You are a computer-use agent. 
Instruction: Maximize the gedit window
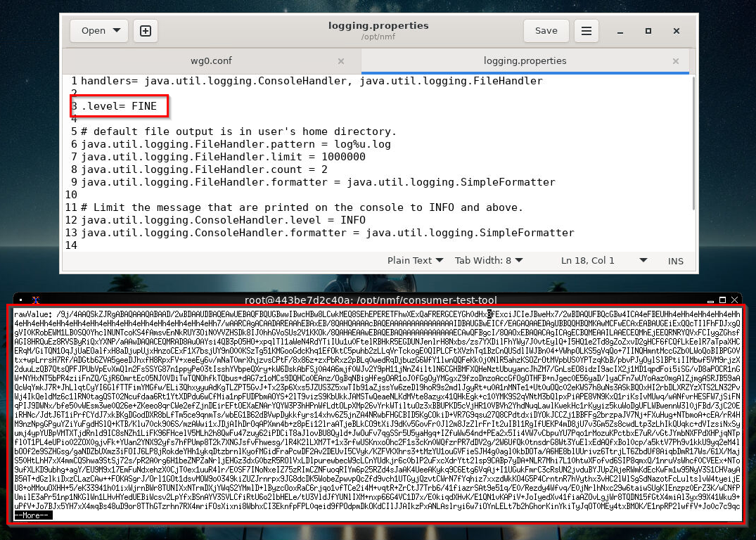[x=648, y=31]
